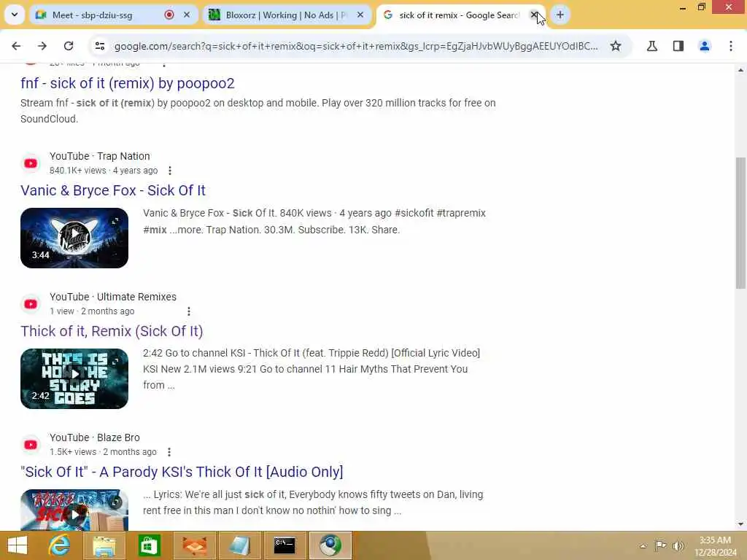Click the address bar URL
The image size is (747, 560).
pyautogui.click(x=356, y=46)
